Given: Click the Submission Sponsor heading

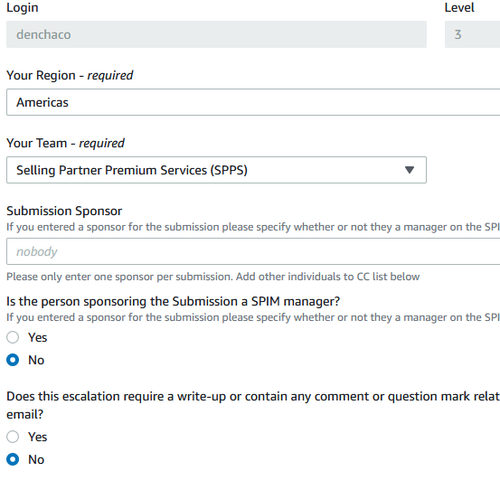Looking at the screenshot, I should point(64,211).
